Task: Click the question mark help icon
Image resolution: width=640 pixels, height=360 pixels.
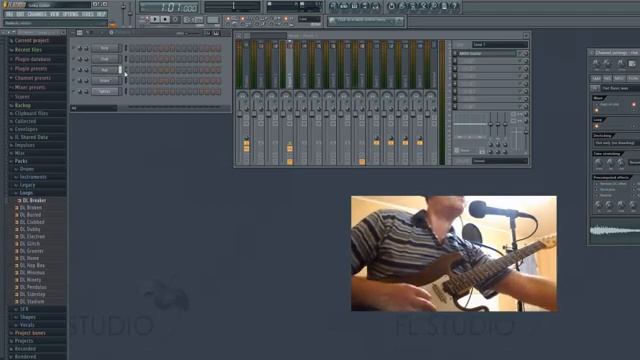Action: (x=454, y=6)
